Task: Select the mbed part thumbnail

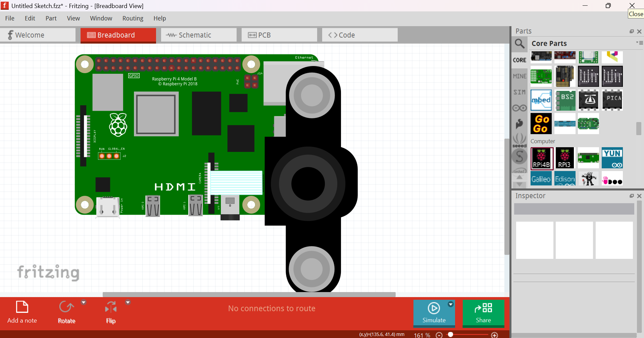Action: pos(541,100)
